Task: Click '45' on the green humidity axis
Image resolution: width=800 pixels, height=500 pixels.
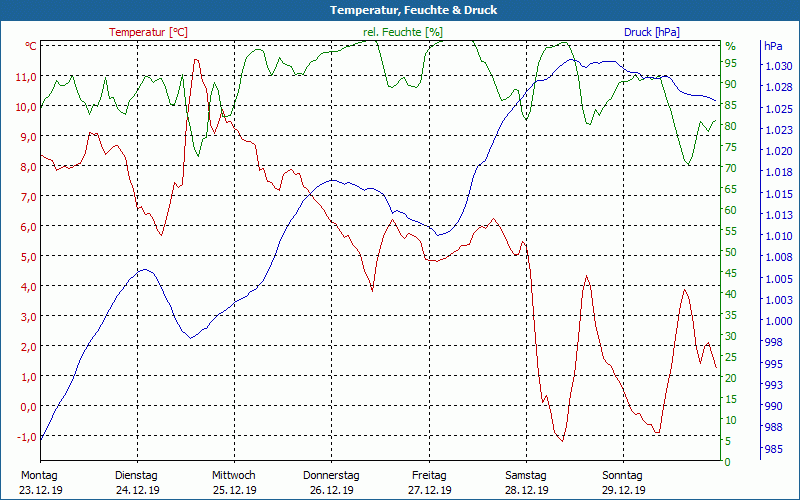Action: point(731,273)
